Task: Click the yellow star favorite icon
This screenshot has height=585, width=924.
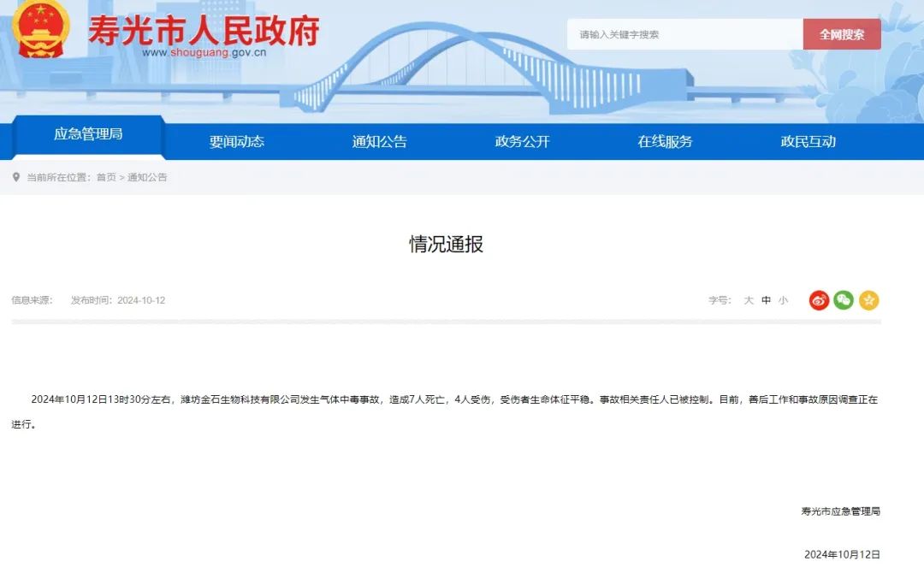Action: (868, 300)
